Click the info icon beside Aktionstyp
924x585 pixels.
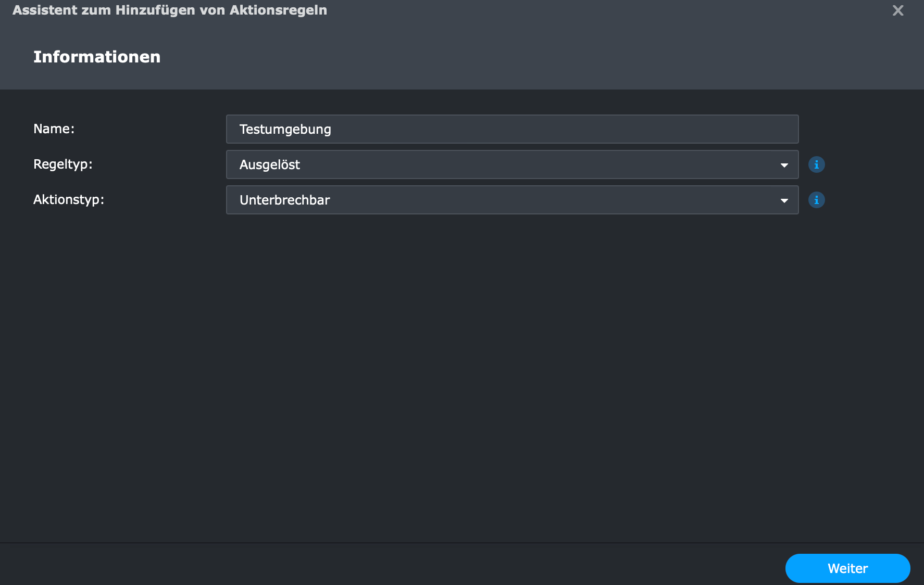pyautogui.click(x=816, y=200)
